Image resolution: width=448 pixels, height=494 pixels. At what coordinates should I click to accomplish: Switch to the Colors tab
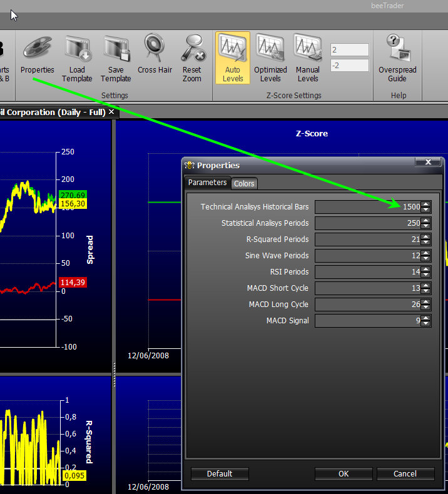click(244, 183)
